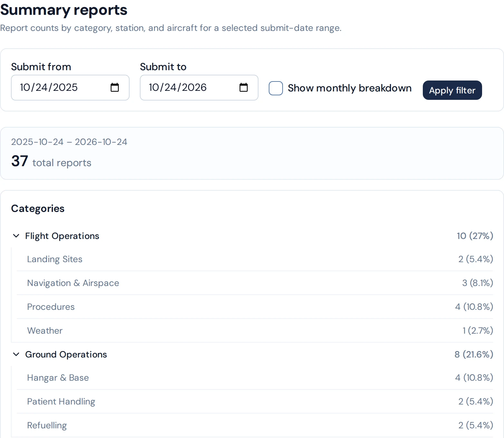Click the Summary reports page title
504x438 pixels.
point(64,10)
